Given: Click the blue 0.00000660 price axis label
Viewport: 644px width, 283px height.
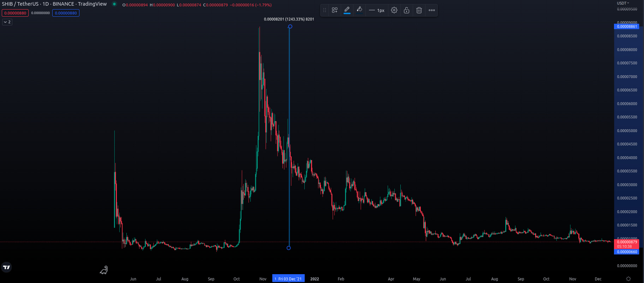Looking at the screenshot, I should 627,252.
